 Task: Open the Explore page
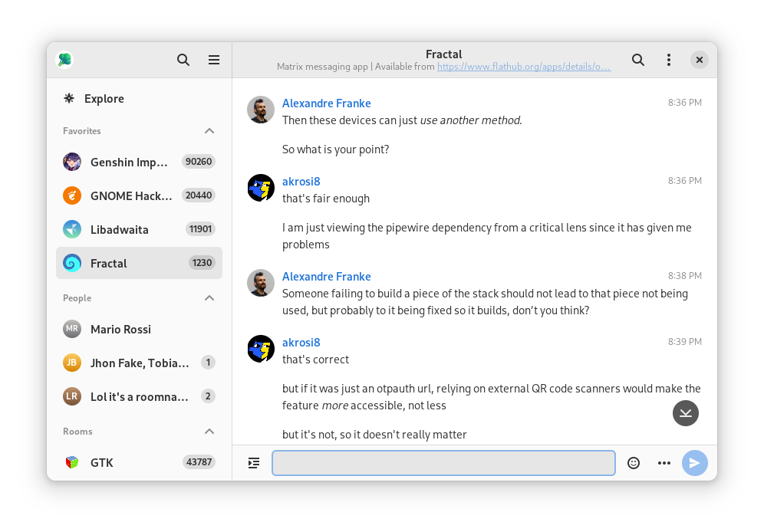[x=104, y=98]
